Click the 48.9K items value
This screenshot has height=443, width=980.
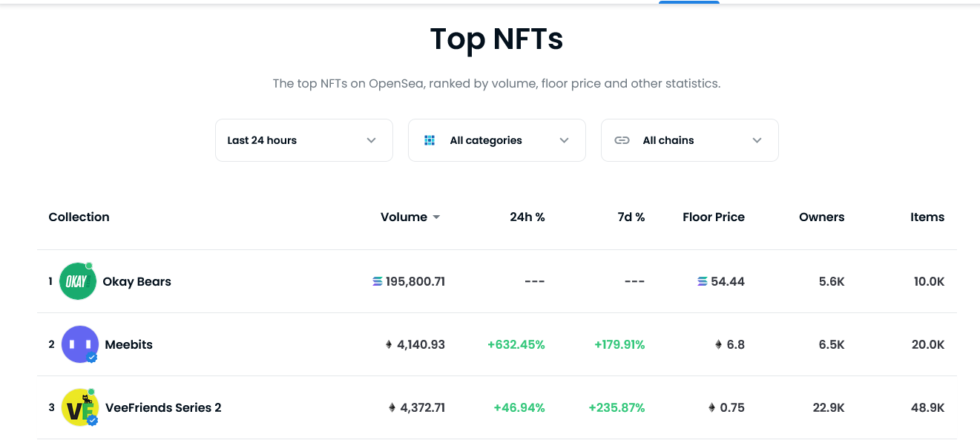click(x=928, y=407)
